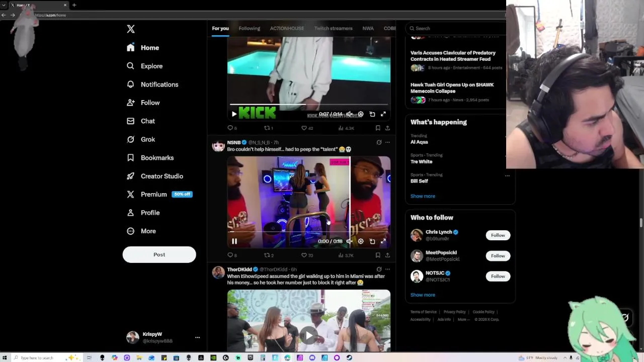The width and height of the screenshot is (644, 362).
Task: Switch to the Following tab
Action: [249, 28]
